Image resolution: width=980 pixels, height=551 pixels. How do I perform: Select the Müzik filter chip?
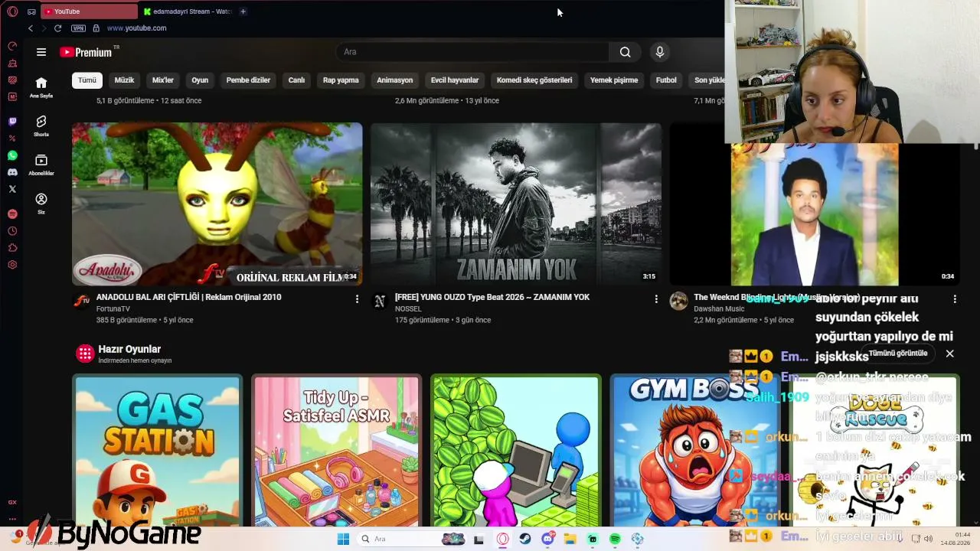124,80
